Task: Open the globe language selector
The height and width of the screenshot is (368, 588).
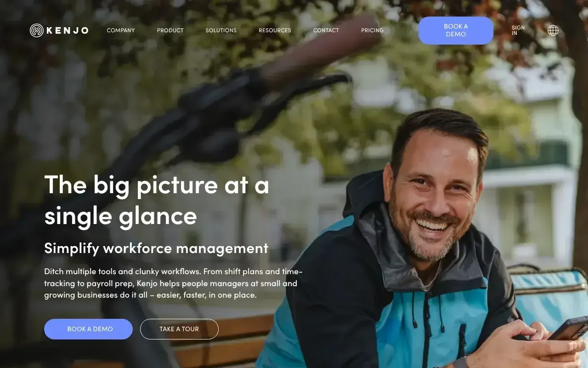Action: point(553,30)
